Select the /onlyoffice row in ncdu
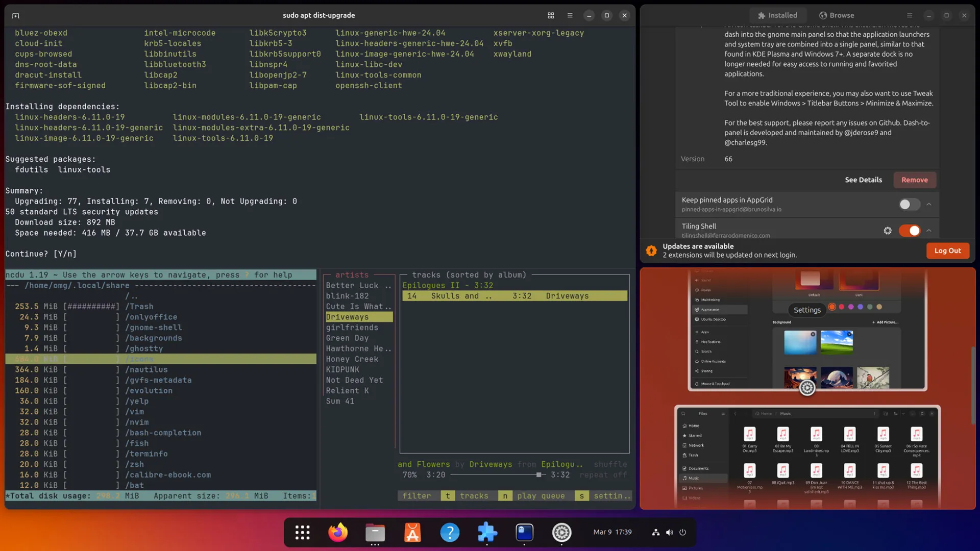 click(x=160, y=317)
